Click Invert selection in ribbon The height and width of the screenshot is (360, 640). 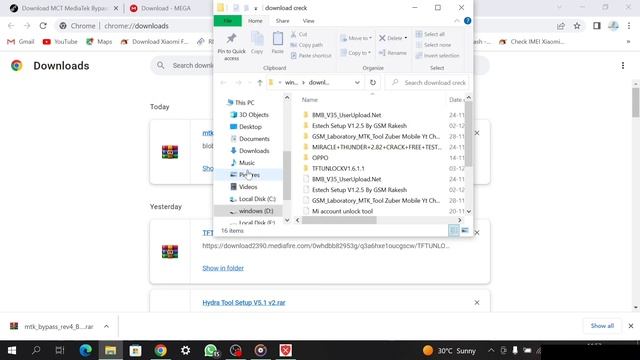point(437,56)
